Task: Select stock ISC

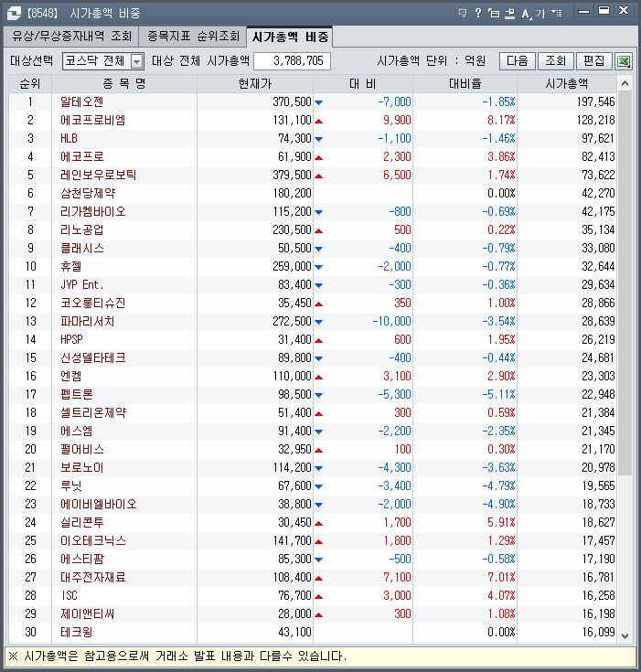Action: pyautogui.click(x=69, y=596)
